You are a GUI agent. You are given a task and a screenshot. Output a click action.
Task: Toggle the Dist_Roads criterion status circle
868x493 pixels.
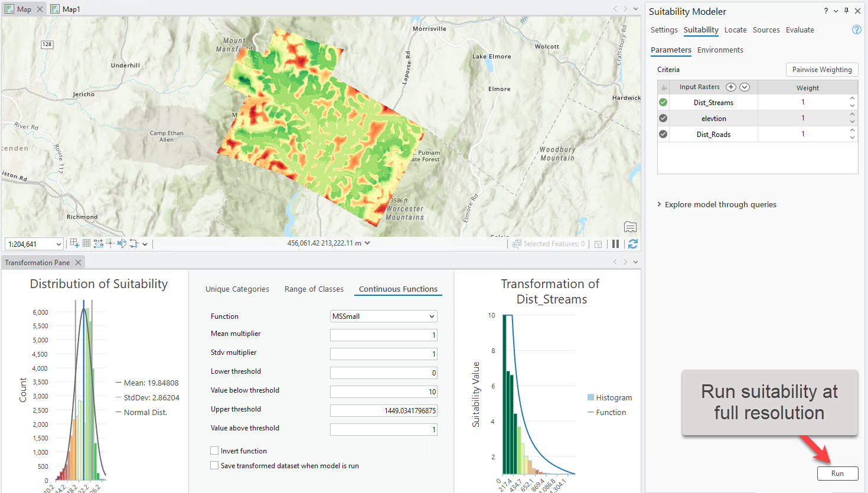663,134
